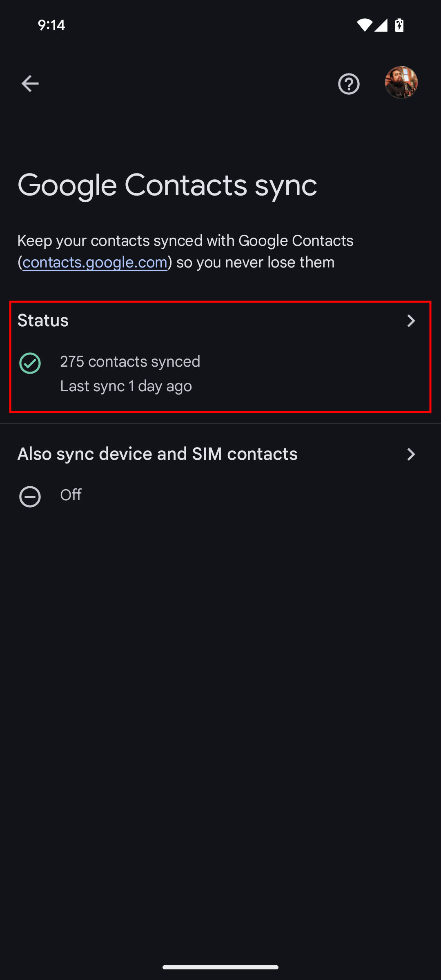Viewport: 441px width, 980px height.
Task: Open Also sync device and SIM contacts chevron
Action: click(412, 454)
